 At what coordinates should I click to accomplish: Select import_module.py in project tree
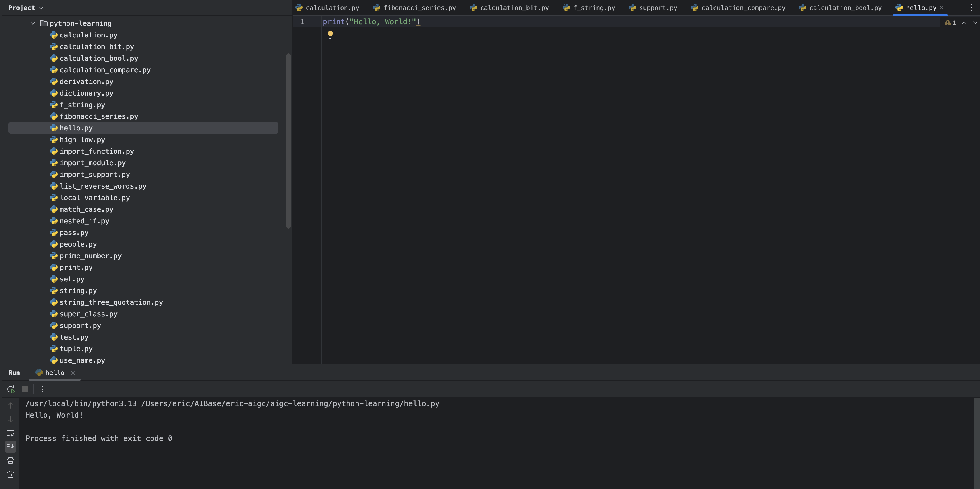click(88, 163)
